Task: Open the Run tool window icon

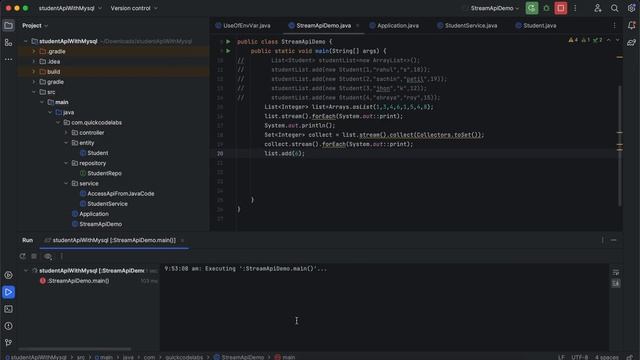Action: (8, 292)
